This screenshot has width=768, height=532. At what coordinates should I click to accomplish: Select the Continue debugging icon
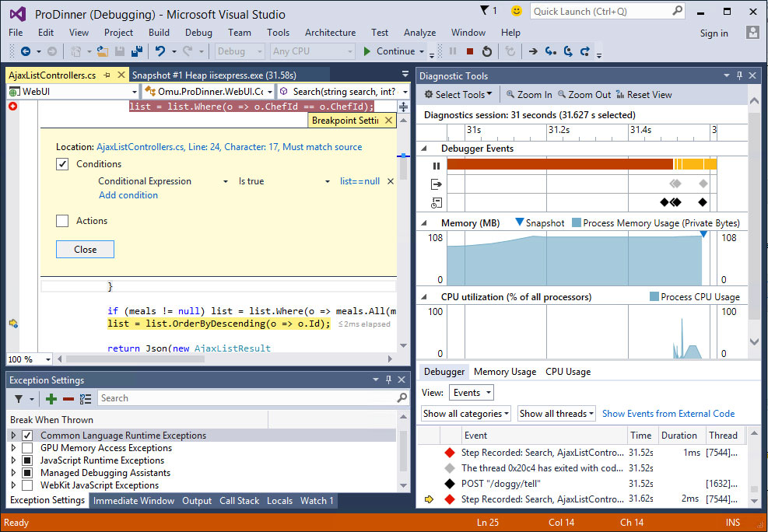366,51
